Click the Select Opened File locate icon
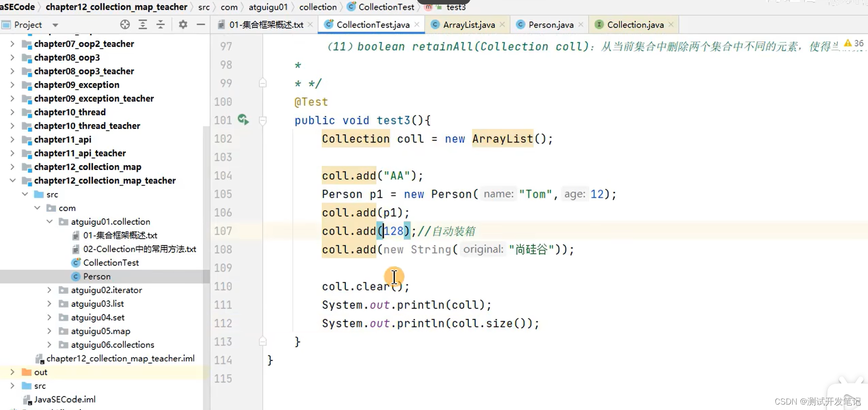Image resolution: width=868 pixels, height=410 pixels. (x=125, y=25)
